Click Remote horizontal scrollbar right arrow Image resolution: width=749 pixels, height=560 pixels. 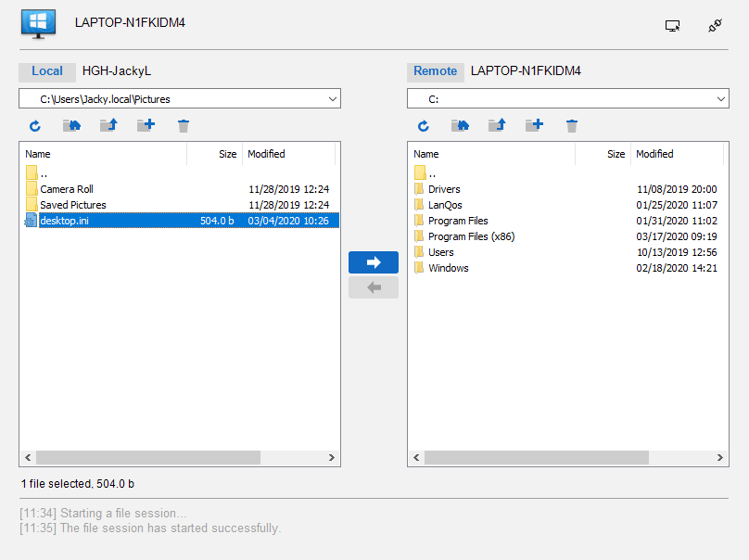pos(720,458)
